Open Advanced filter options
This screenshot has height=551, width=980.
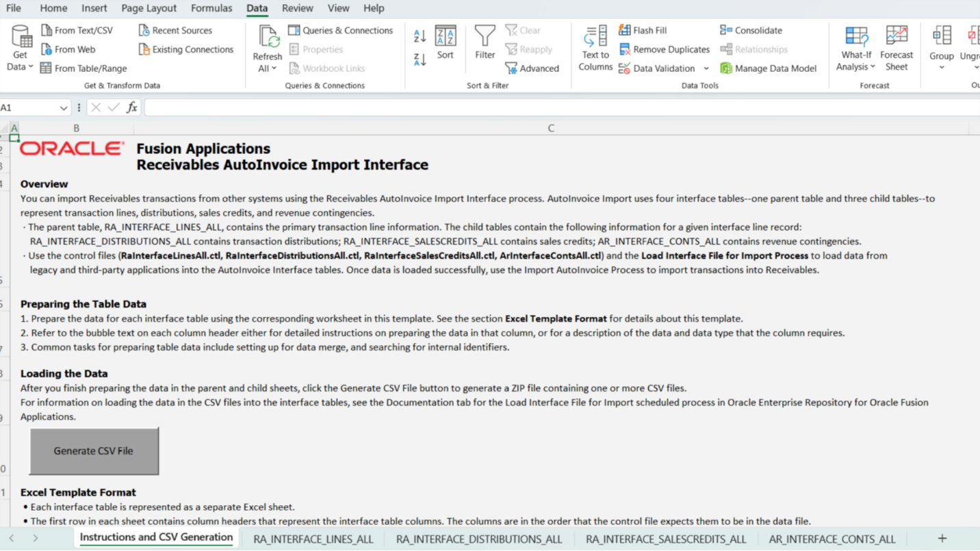(x=532, y=68)
